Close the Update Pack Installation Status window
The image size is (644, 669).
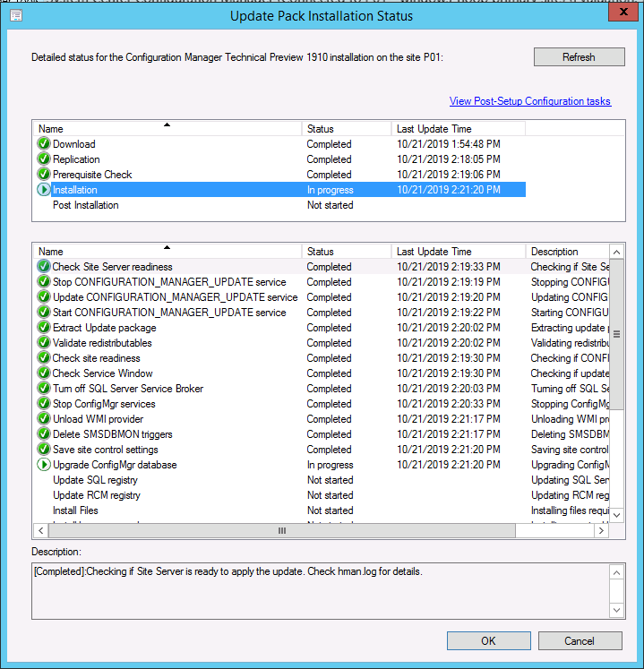[623, 12]
